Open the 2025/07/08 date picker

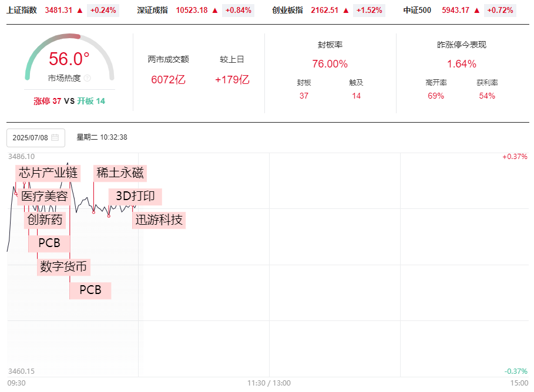tap(36, 138)
